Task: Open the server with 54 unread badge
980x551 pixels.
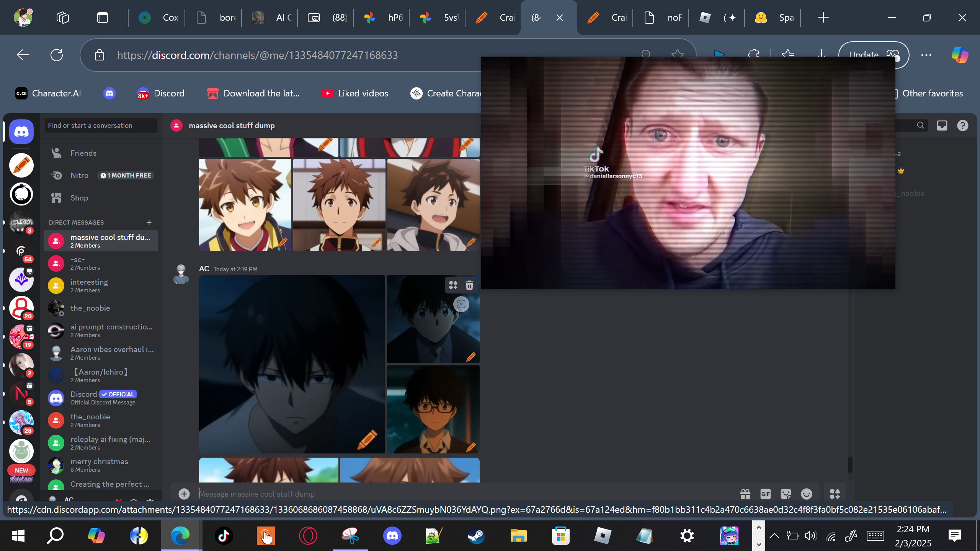Action: pos(21,251)
